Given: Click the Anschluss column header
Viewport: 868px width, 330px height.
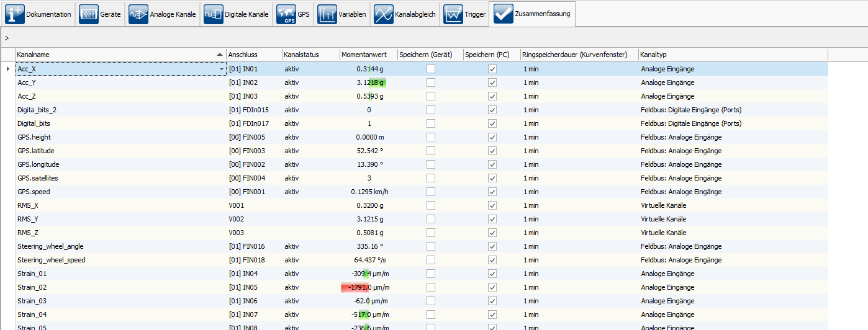Looking at the screenshot, I should (x=253, y=55).
